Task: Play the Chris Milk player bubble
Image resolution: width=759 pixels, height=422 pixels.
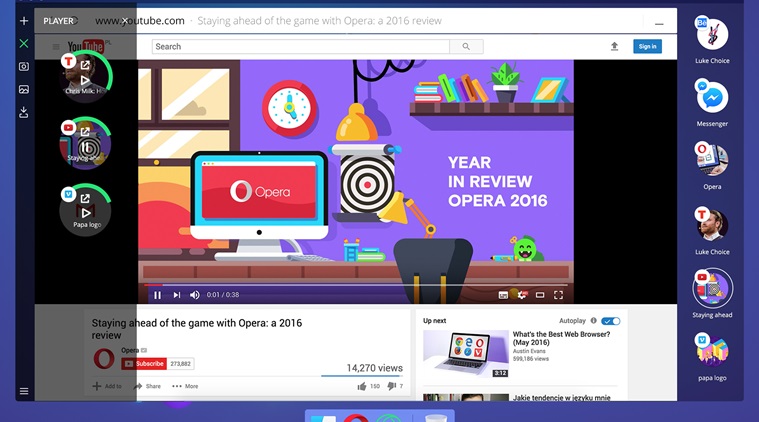Action: pyautogui.click(x=85, y=80)
